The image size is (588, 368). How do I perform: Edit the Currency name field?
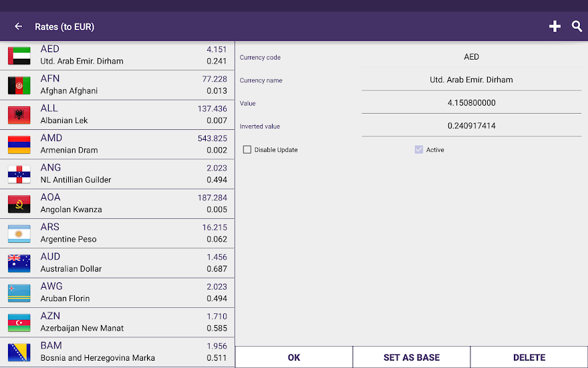coord(471,80)
